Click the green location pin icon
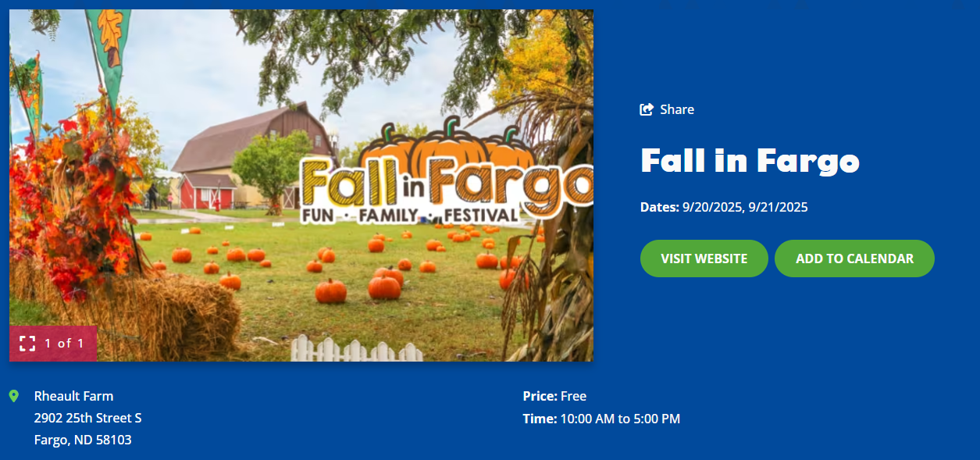 [14, 397]
